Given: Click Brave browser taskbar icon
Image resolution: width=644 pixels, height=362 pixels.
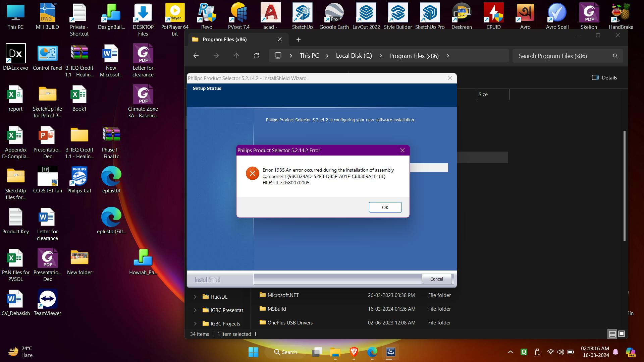Looking at the screenshot, I should pyautogui.click(x=354, y=352).
